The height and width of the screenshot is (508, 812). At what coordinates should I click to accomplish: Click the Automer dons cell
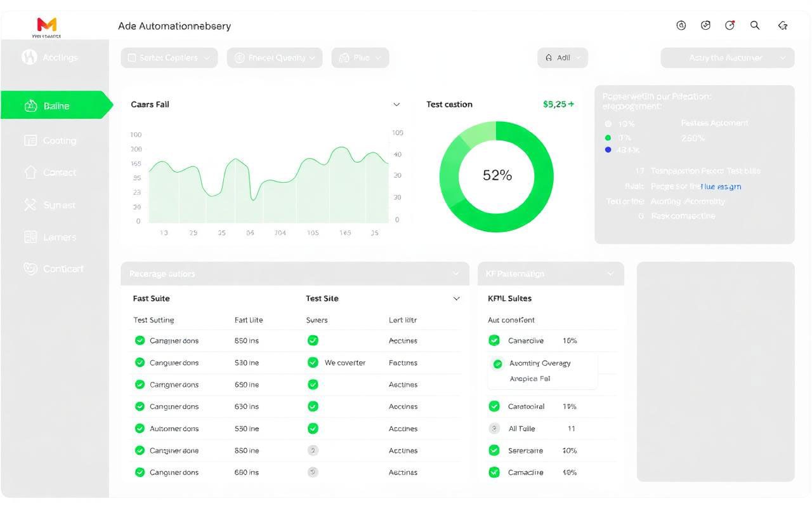(x=174, y=429)
